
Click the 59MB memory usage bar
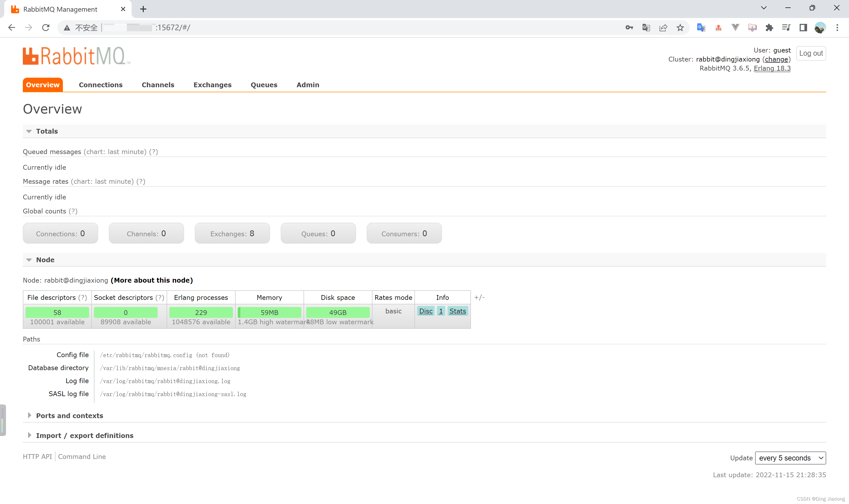(270, 313)
